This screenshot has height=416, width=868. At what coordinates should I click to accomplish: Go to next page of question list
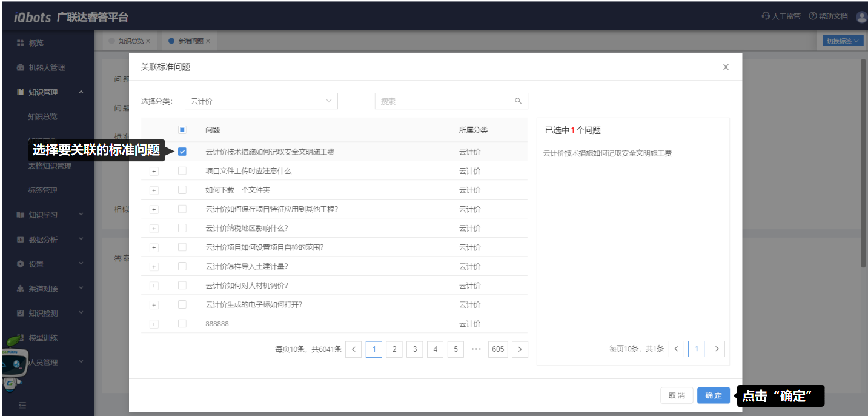point(520,349)
